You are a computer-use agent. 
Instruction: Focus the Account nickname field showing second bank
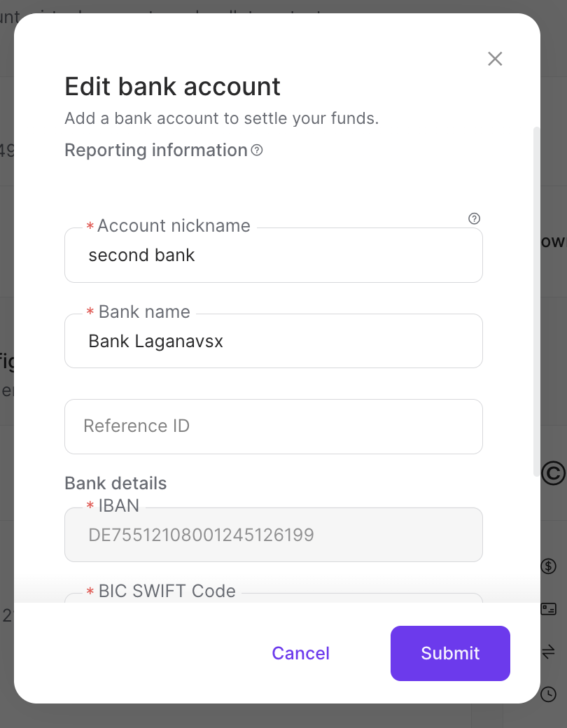[x=273, y=255]
